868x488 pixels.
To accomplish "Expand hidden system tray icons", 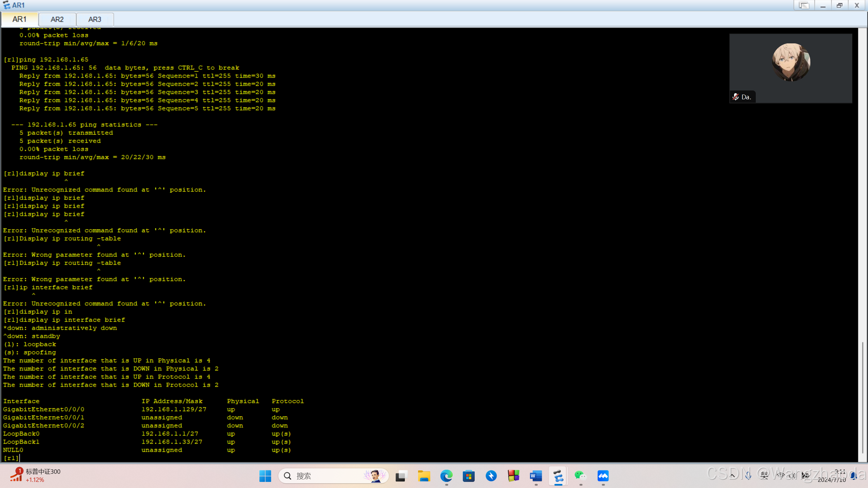I will pos(732,476).
